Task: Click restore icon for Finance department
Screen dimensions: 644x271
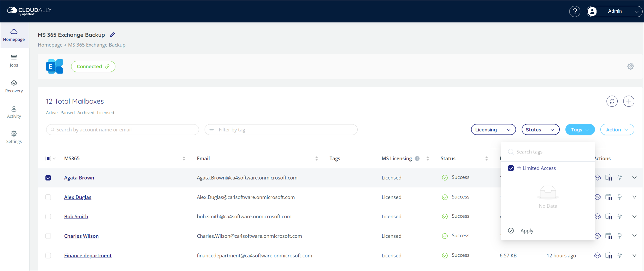Action: point(598,255)
